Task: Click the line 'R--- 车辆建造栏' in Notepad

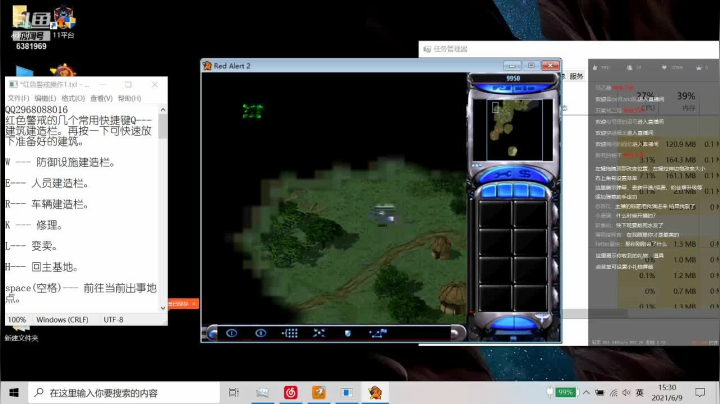Action: pos(47,204)
